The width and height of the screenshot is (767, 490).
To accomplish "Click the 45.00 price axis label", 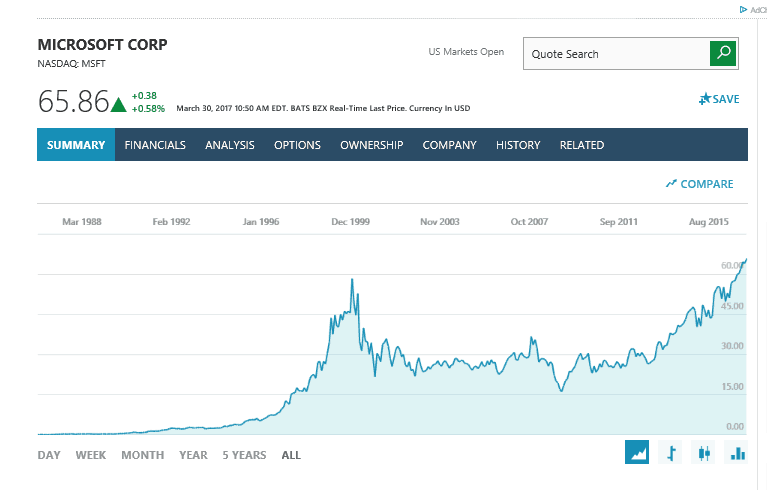I will 732,306.
